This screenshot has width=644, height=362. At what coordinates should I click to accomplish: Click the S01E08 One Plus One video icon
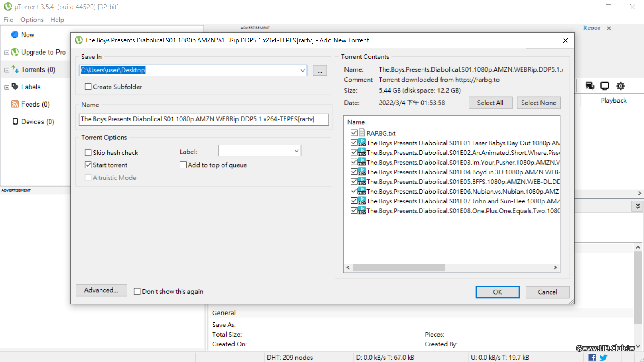(362, 210)
